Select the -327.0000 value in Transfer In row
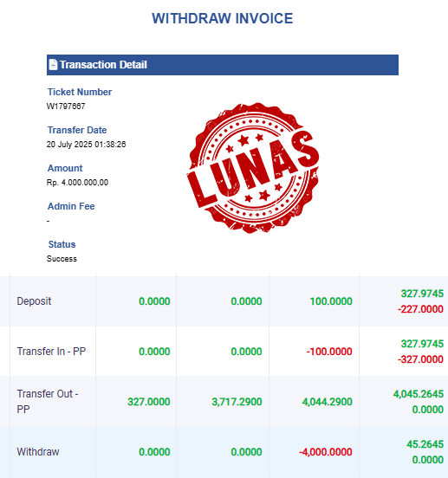The image size is (448, 478). [420, 359]
